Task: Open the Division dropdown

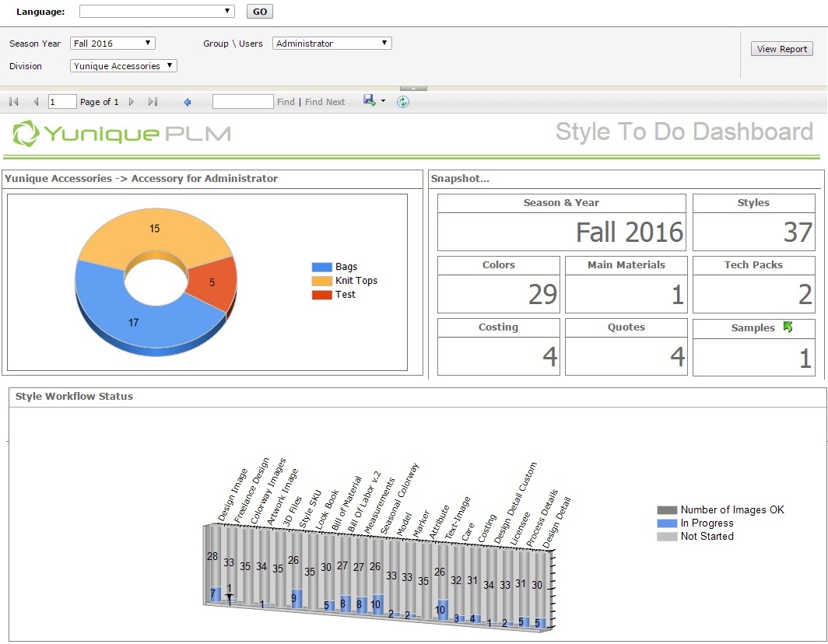Action: click(x=124, y=66)
